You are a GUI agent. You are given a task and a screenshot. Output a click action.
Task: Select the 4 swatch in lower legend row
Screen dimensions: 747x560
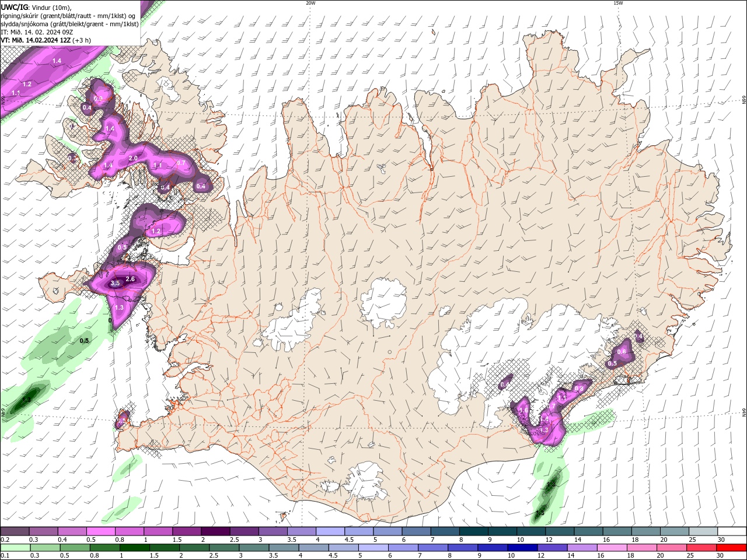[x=313, y=548]
